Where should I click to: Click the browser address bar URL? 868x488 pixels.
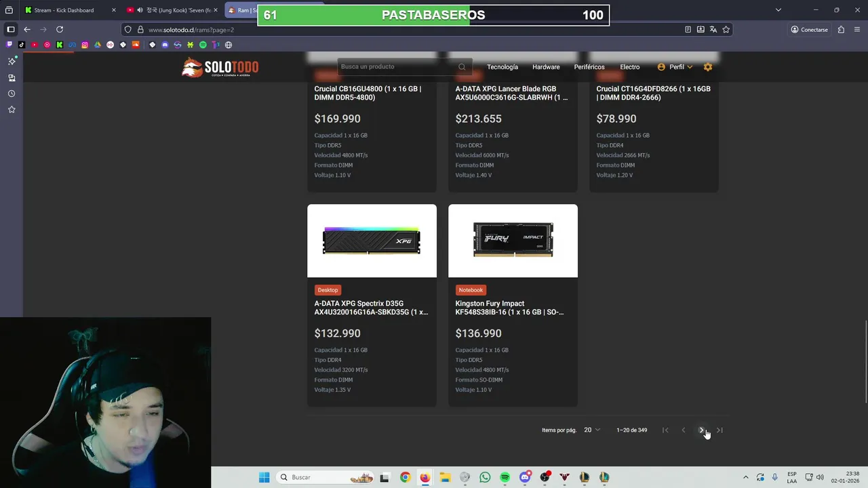[x=191, y=30]
